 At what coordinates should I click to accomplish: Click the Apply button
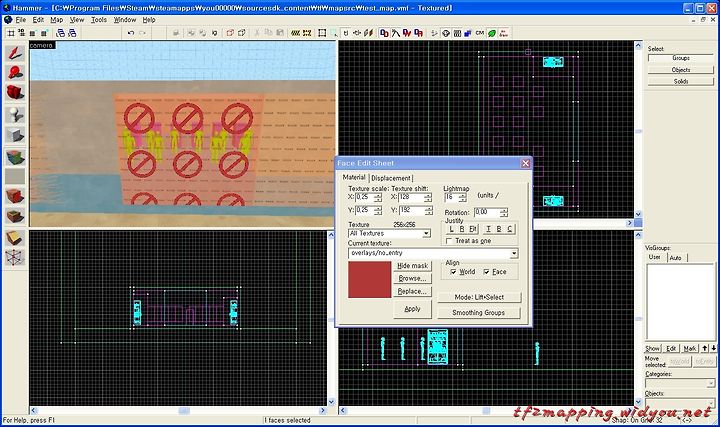click(x=412, y=309)
